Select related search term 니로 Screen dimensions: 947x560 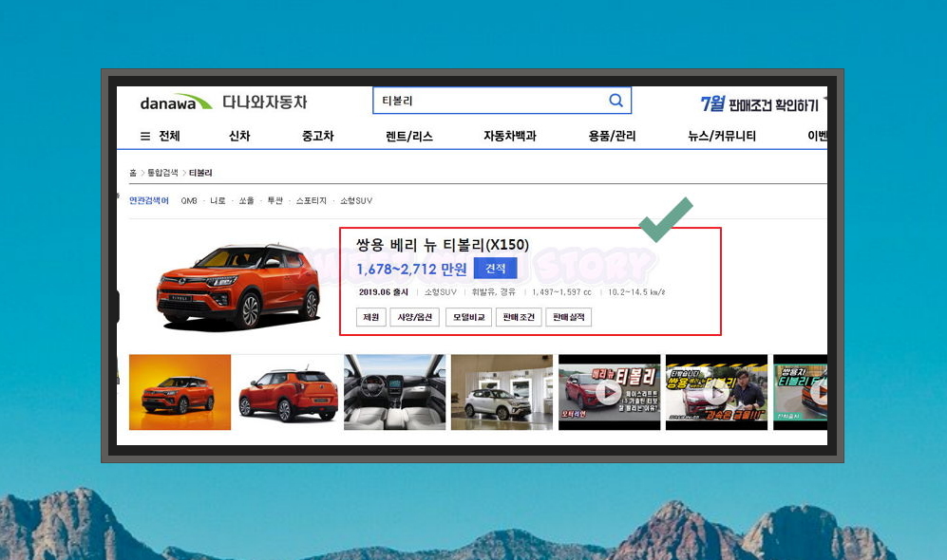pos(218,200)
